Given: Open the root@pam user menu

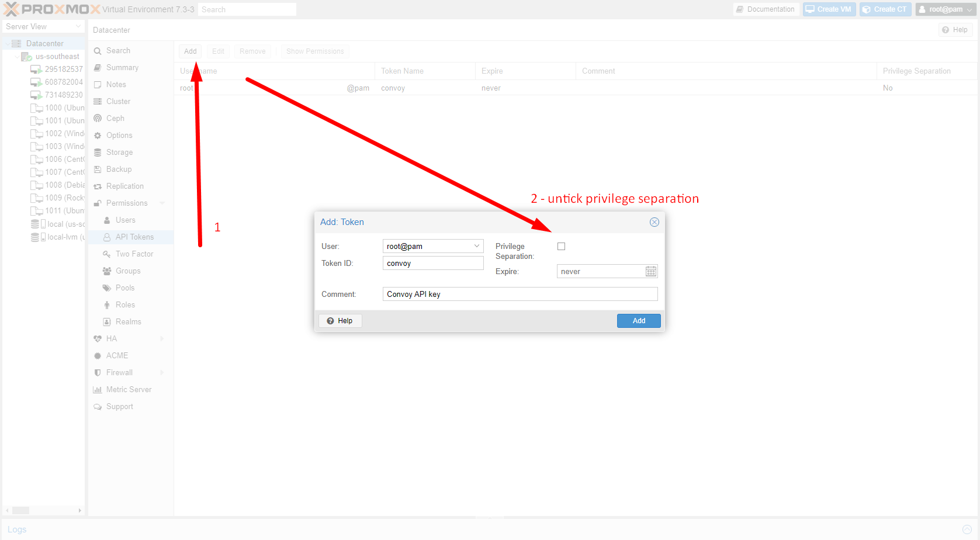Looking at the screenshot, I should [x=944, y=9].
